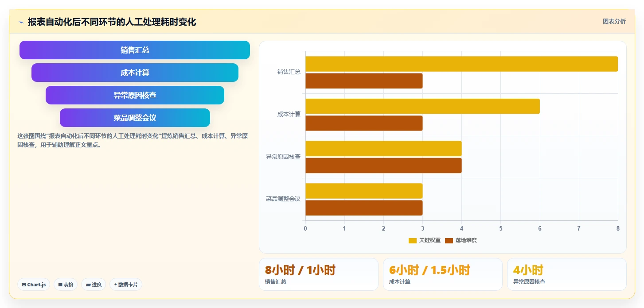Open the 4小时 data card
Image resolution: width=644 pixels, height=308 pixels.
567,274
